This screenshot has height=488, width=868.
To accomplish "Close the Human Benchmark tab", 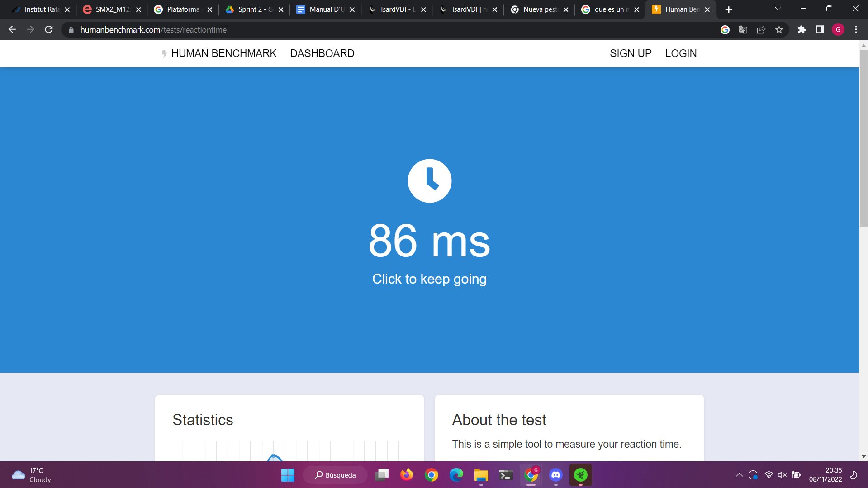I will click(x=707, y=9).
